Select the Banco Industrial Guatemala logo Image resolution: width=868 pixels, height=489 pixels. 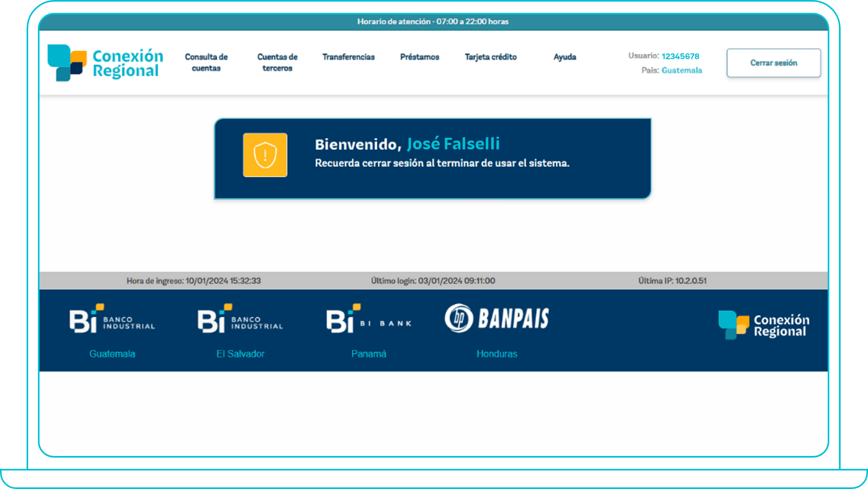tap(113, 319)
